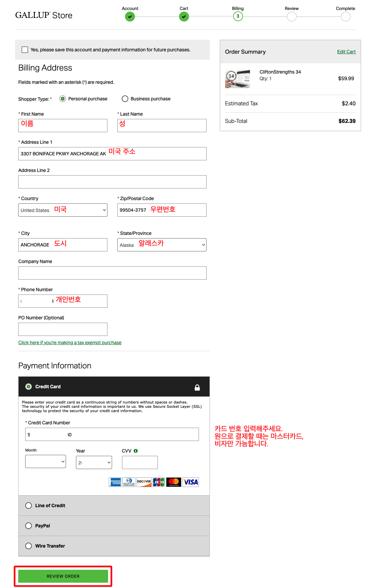This screenshot has height=588, width=371.
Task: Click the PO Number field
Action: coord(63,329)
